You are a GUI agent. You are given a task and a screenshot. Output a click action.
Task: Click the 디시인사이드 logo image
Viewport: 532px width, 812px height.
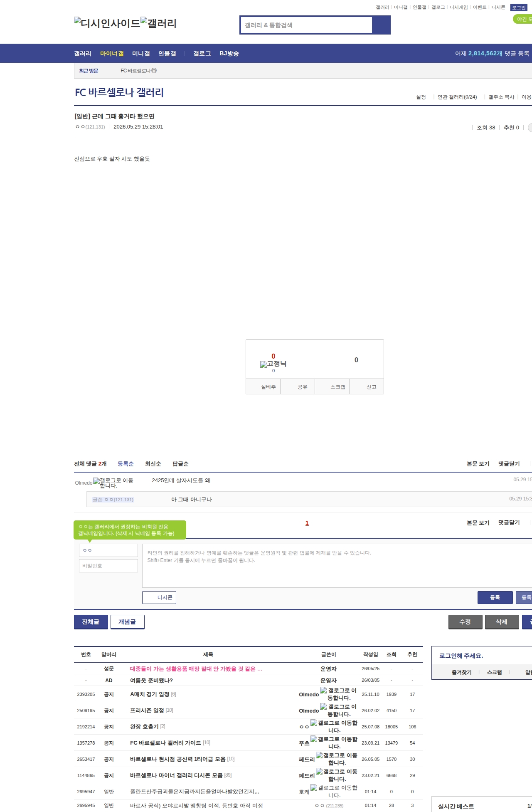tap(107, 23)
